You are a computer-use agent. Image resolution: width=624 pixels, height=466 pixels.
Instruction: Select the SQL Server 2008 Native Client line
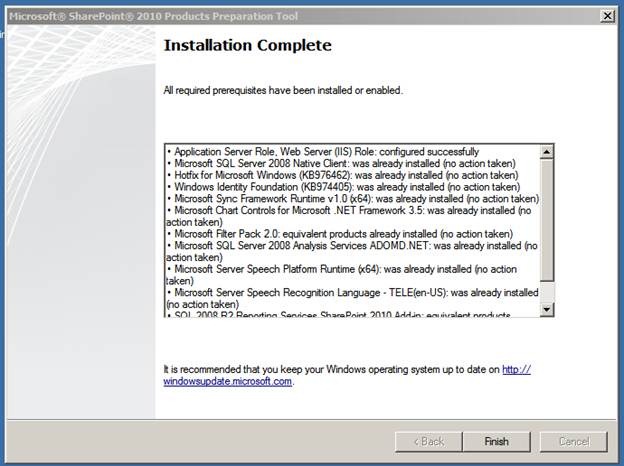pyautogui.click(x=341, y=164)
